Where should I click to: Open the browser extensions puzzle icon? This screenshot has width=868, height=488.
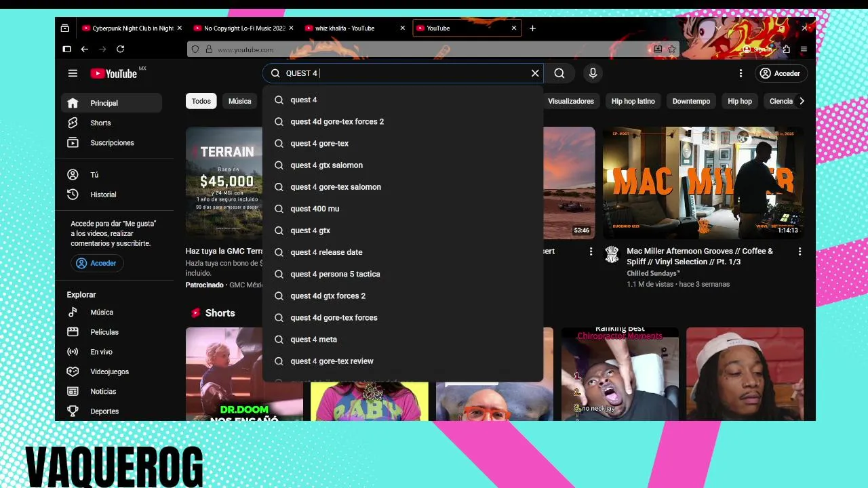pos(786,49)
